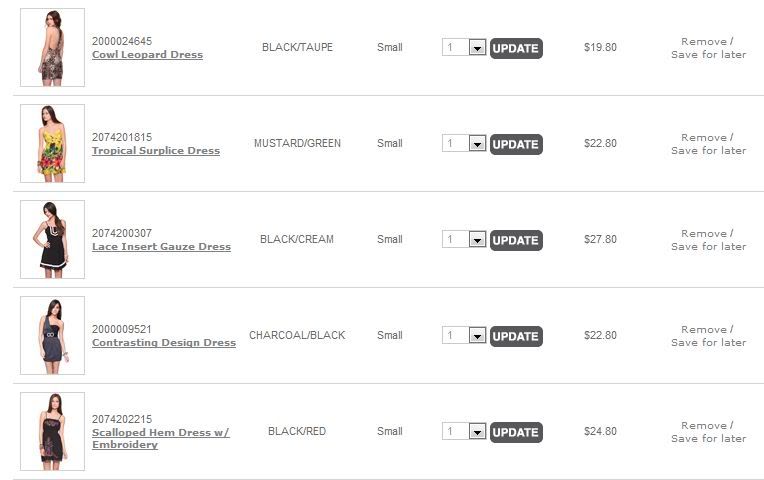
Task: Expand quantity dropdown for Scalloped Hem Dress
Action: [x=477, y=432]
